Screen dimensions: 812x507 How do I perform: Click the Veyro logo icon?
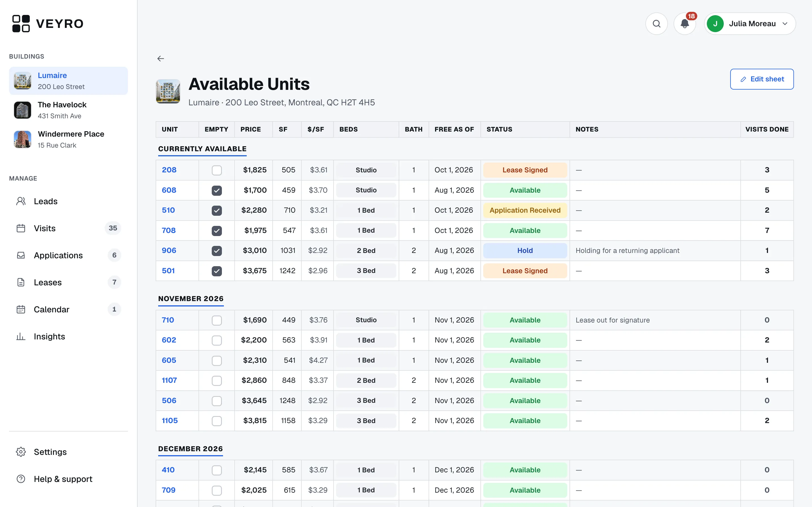tap(21, 23)
